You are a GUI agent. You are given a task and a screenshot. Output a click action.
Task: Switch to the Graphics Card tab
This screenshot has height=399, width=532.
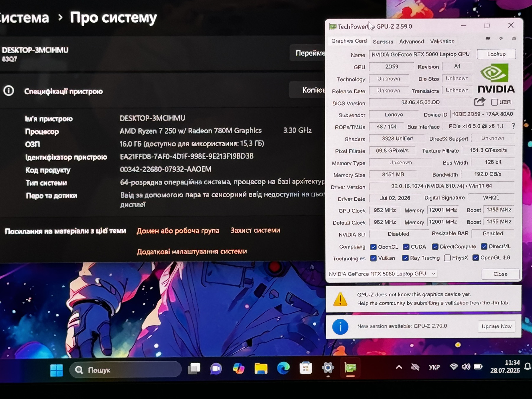349,41
